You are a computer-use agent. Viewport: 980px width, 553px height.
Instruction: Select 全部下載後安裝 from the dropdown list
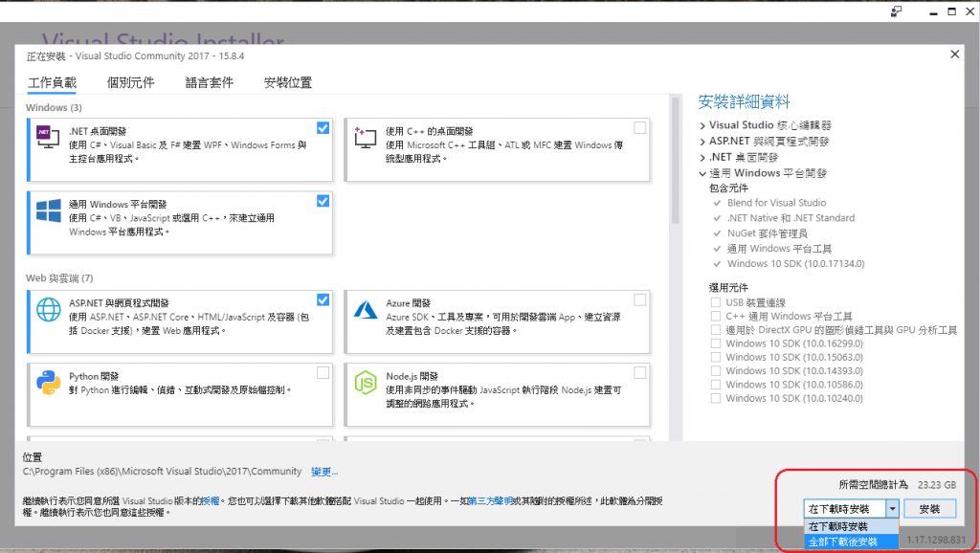[851, 542]
